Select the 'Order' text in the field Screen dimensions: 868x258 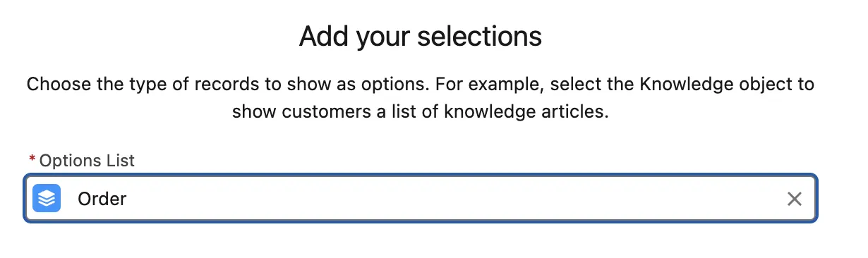102,199
